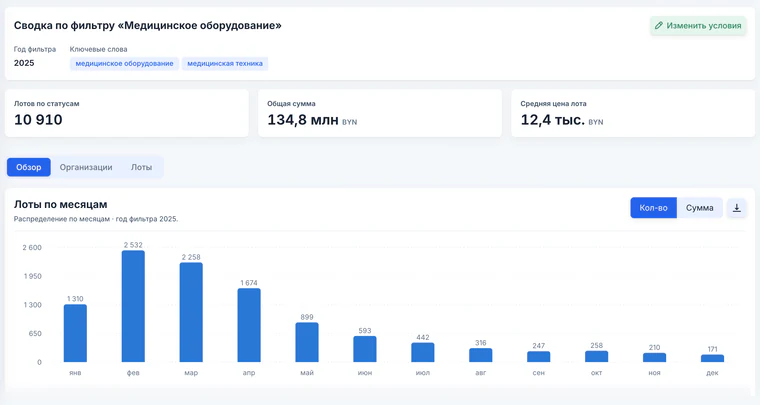Switch to the Обзор tab
This screenshot has width=760, height=405.
[x=29, y=167]
